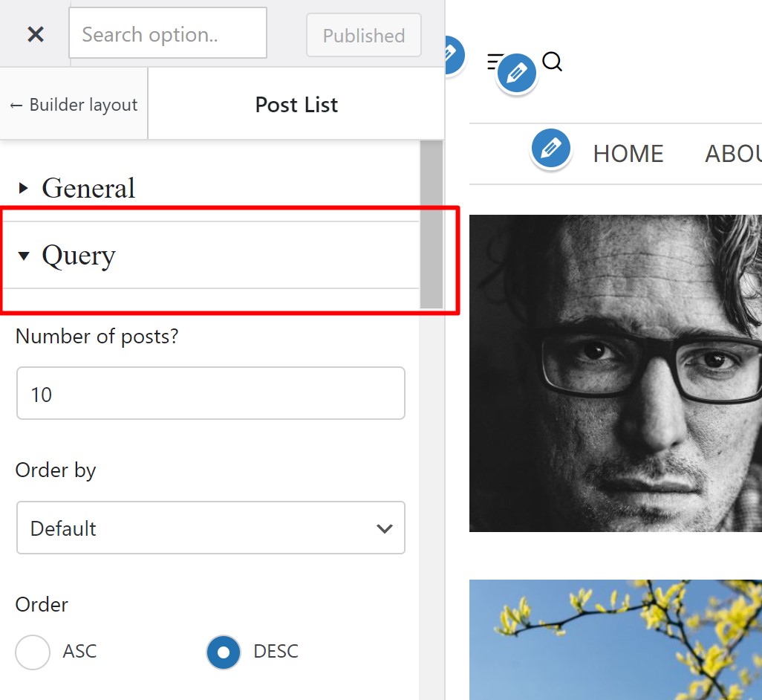Select the ASC order radio button
This screenshot has height=700, width=762.
coord(33,652)
